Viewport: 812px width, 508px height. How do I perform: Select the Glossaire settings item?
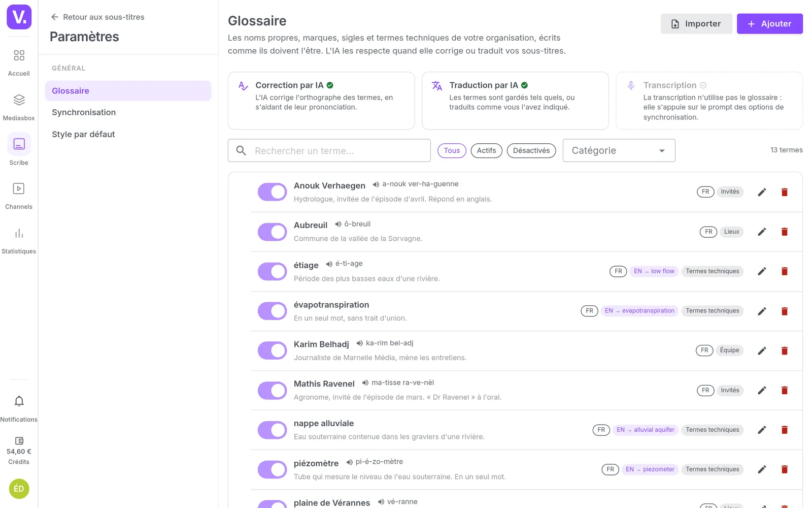pyautogui.click(x=128, y=91)
